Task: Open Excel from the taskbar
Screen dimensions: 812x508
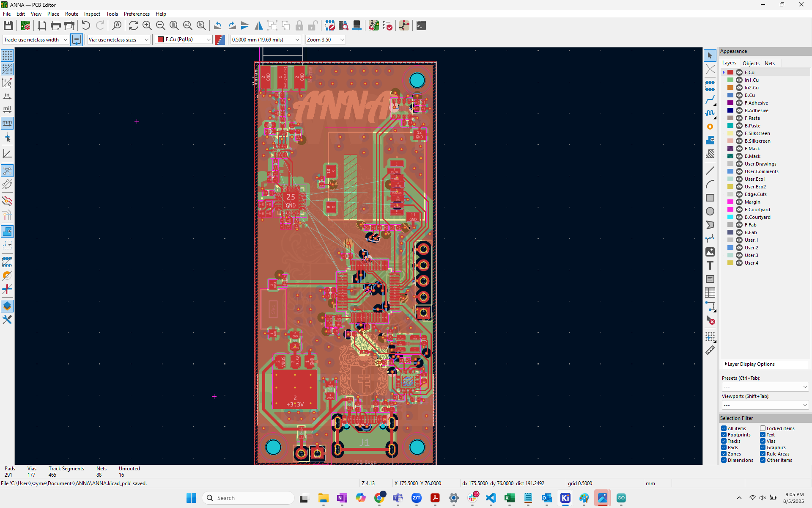Action: click(510, 498)
